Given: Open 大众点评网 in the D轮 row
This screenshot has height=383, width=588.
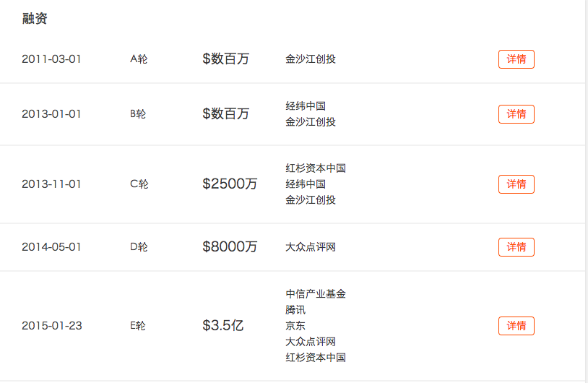Looking at the screenshot, I should point(311,247).
